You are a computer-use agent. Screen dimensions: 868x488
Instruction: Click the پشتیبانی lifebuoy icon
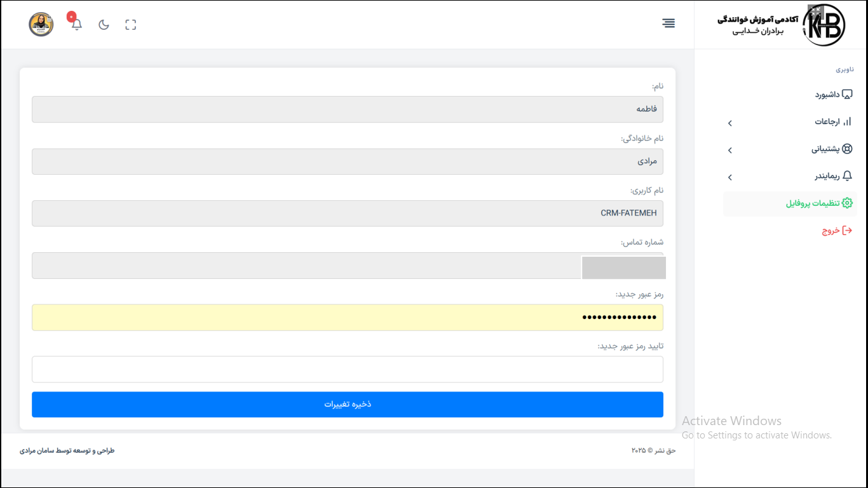point(846,149)
